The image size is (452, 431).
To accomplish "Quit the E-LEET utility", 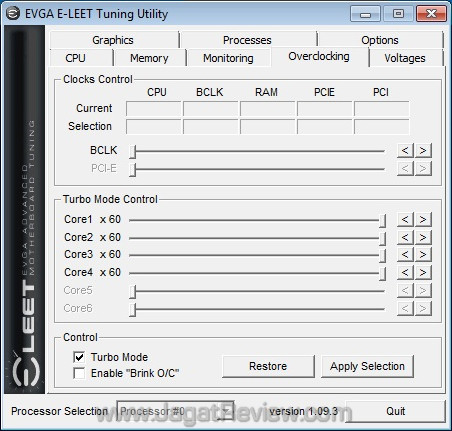I will click(x=396, y=411).
